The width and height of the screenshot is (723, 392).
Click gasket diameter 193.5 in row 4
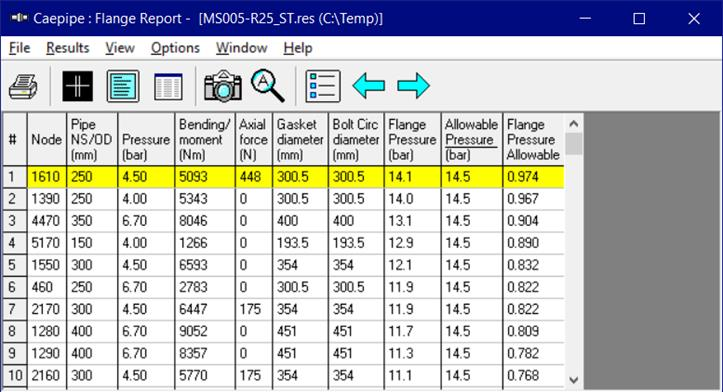300,243
